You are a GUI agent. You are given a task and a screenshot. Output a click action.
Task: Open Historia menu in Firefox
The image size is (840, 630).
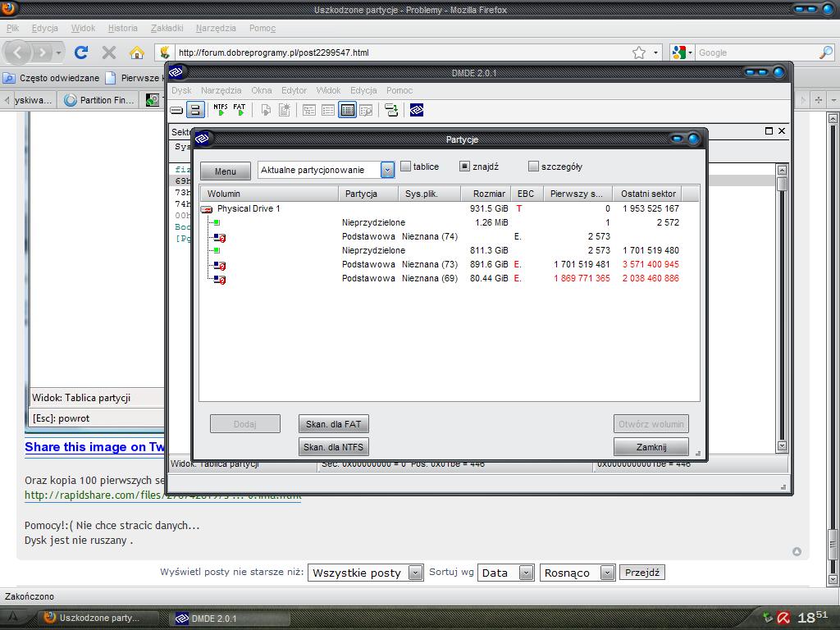(x=123, y=29)
